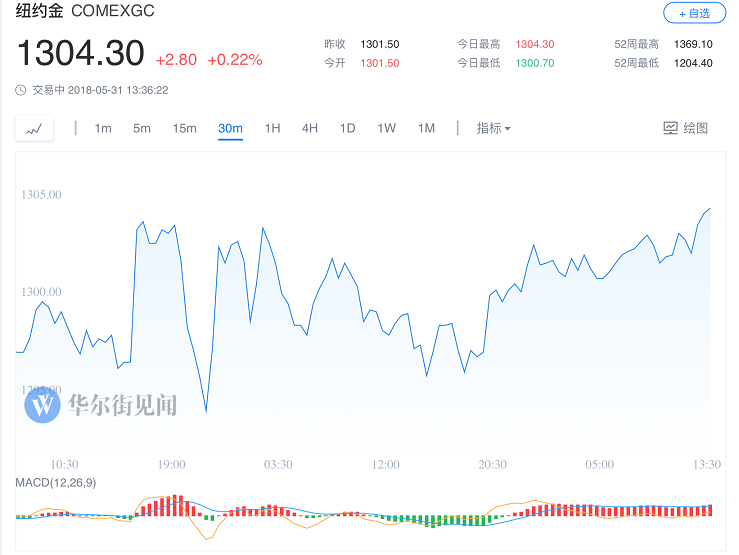Click the current price 1304.30
Viewport: 739px width, 555px height.
[x=81, y=53]
